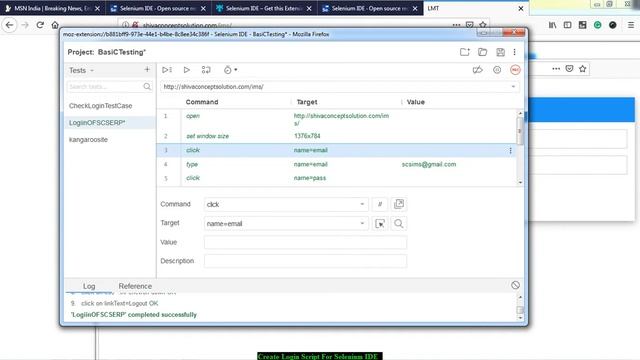Toggle comment on command with // button

pos(380,204)
